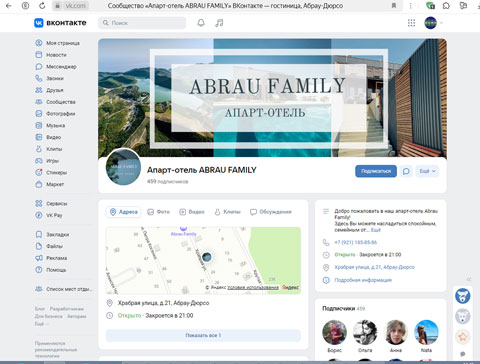Click the Файлы sidebar icon
This screenshot has width=480, height=364.
(39, 246)
